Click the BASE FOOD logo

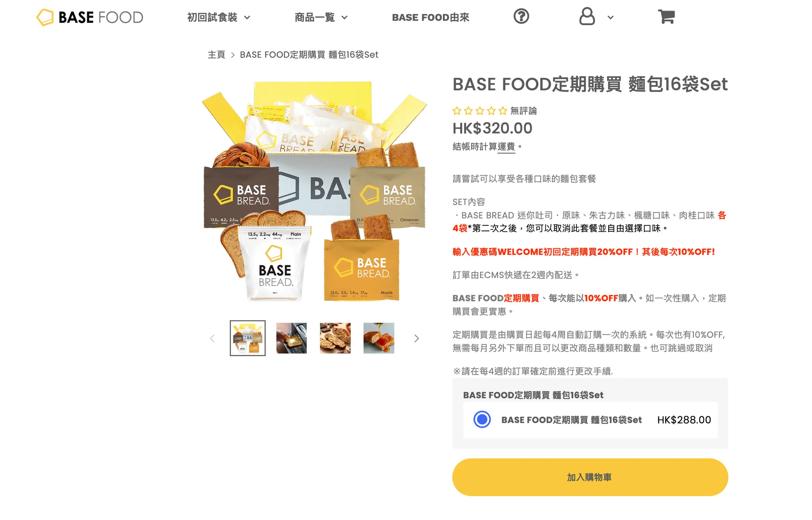(90, 17)
